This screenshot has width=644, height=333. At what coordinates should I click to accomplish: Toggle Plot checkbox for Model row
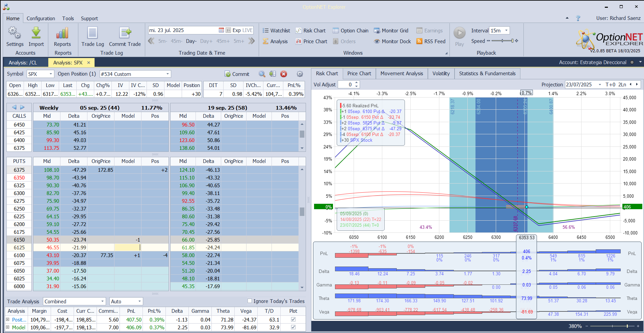(x=293, y=327)
